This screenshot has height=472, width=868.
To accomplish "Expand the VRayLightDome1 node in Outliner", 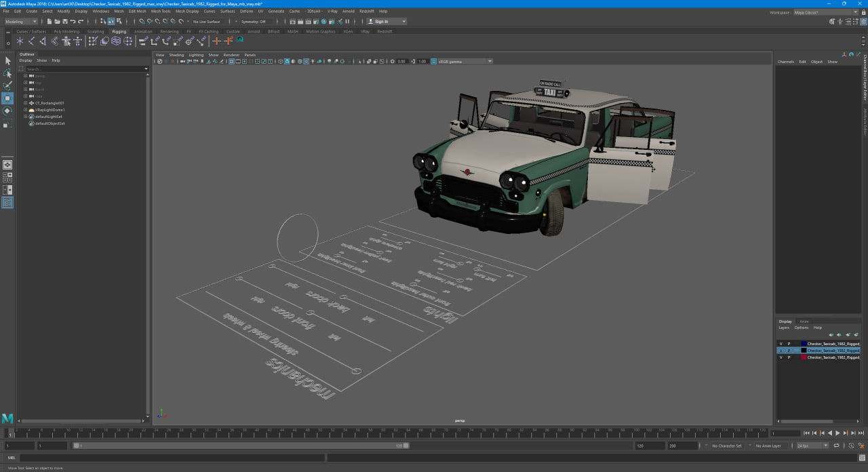I will point(25,110).
